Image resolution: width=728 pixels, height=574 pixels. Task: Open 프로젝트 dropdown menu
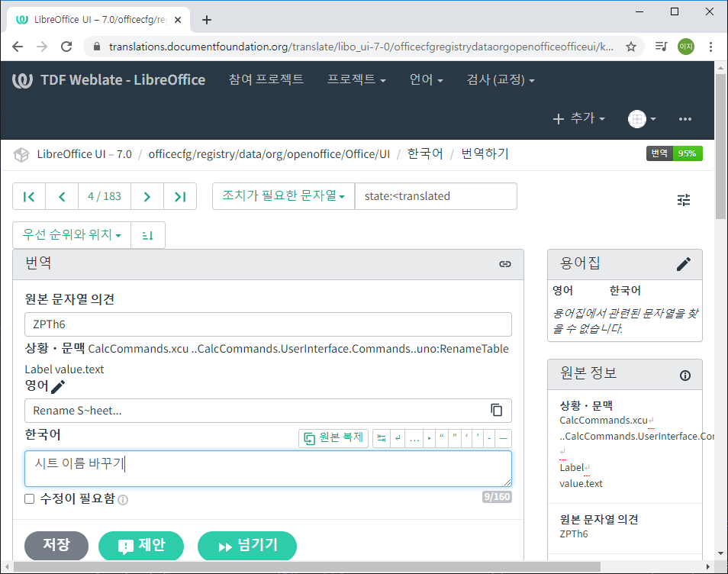point(356,79)
